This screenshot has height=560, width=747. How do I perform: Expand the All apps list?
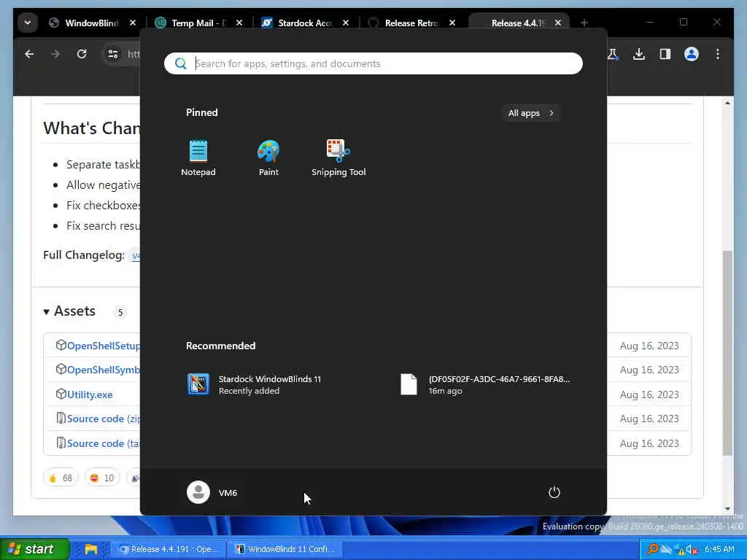pyautogui.click(x=531, y=113)
